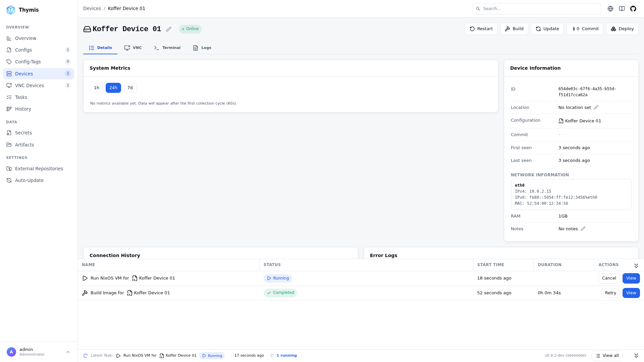Viewport: 644px width, 362px height.
Task: Open External Repositories in sidebar
Action: click(x=39, y=169)
